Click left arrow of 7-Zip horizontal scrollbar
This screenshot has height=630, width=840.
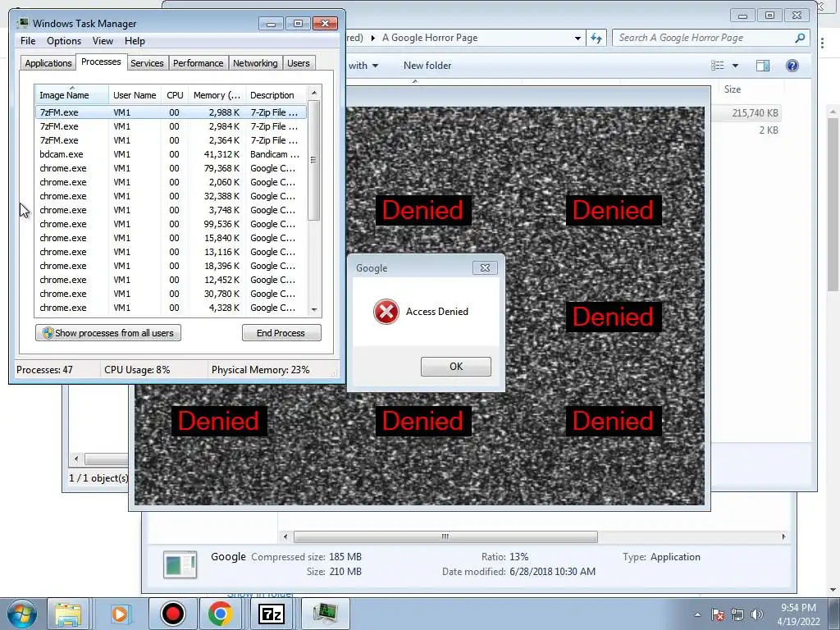pyautogui.click(x=285, y=536)
